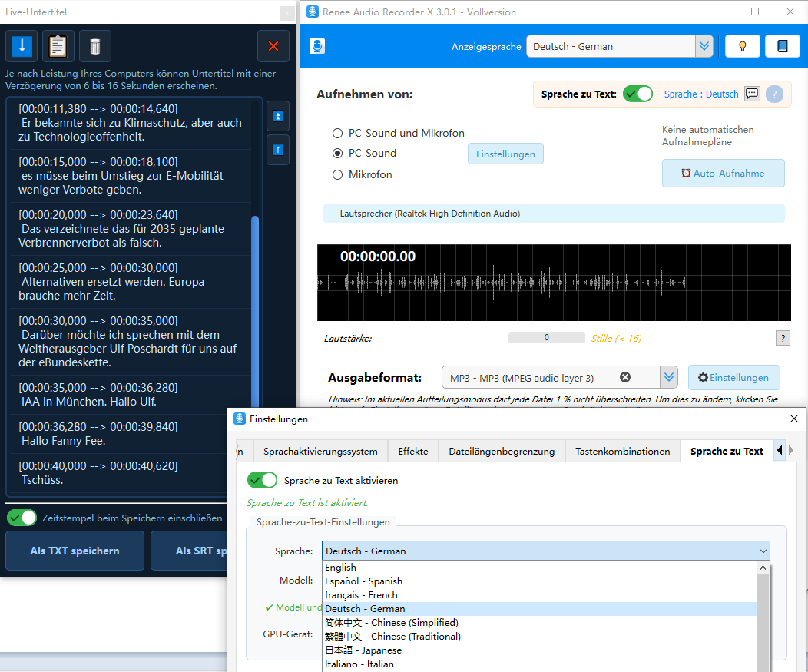Expand the Ausgabeformat dropdown arrow
This screenshot has width=808, height=672.
(x=669, y=377)
